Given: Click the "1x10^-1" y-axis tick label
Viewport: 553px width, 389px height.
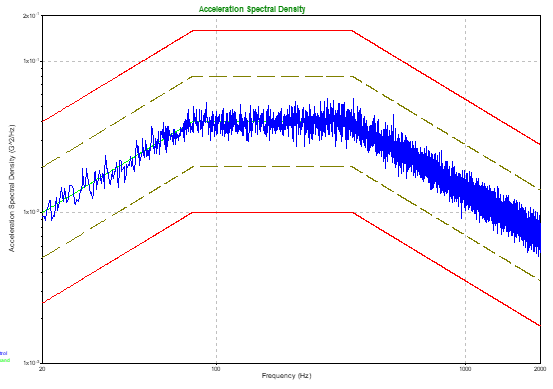Looking at the screenshot, I should (31, 61).
